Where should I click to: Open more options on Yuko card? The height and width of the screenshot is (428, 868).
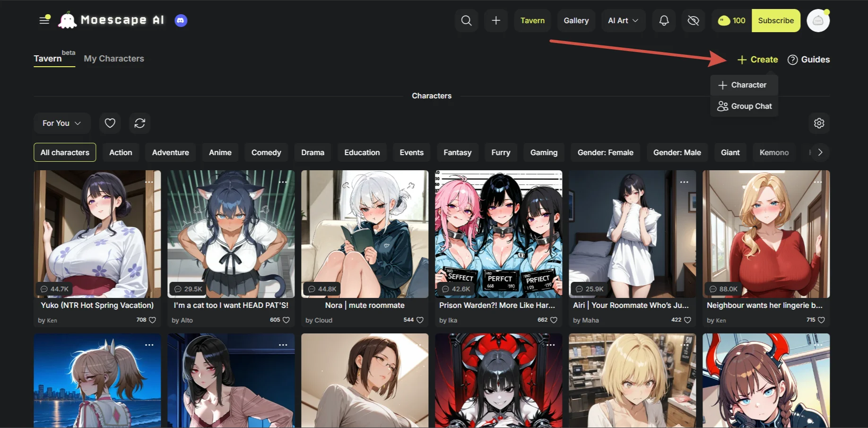tap(149, 182)
